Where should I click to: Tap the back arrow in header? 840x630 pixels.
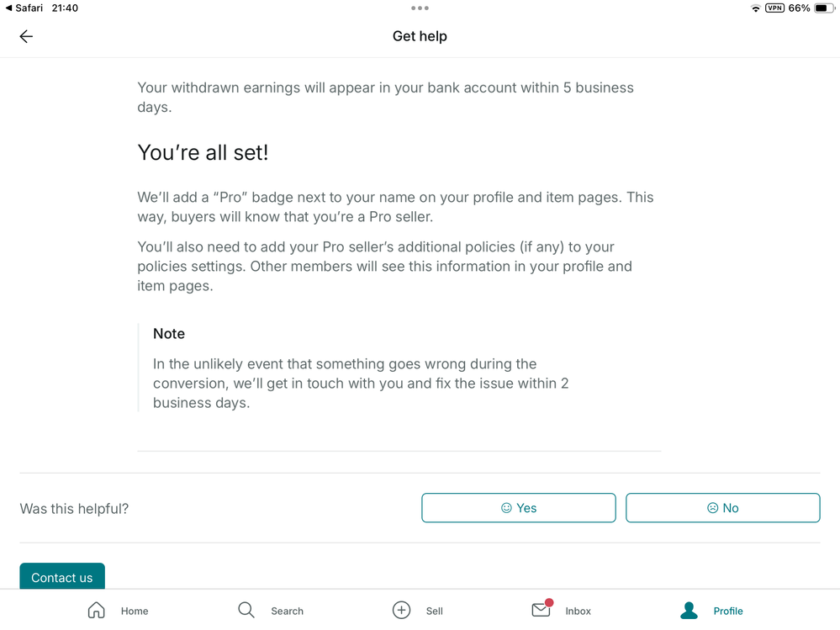point(26,36)
